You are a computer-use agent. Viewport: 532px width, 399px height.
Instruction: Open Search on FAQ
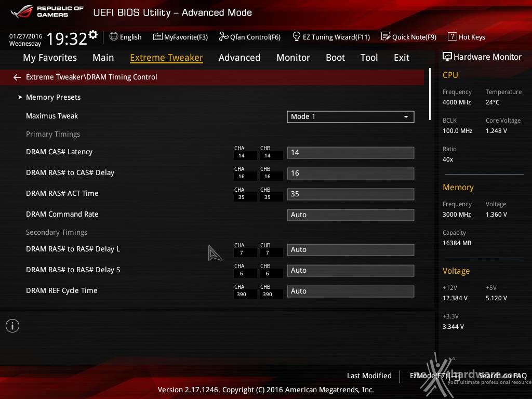(502, 376)
